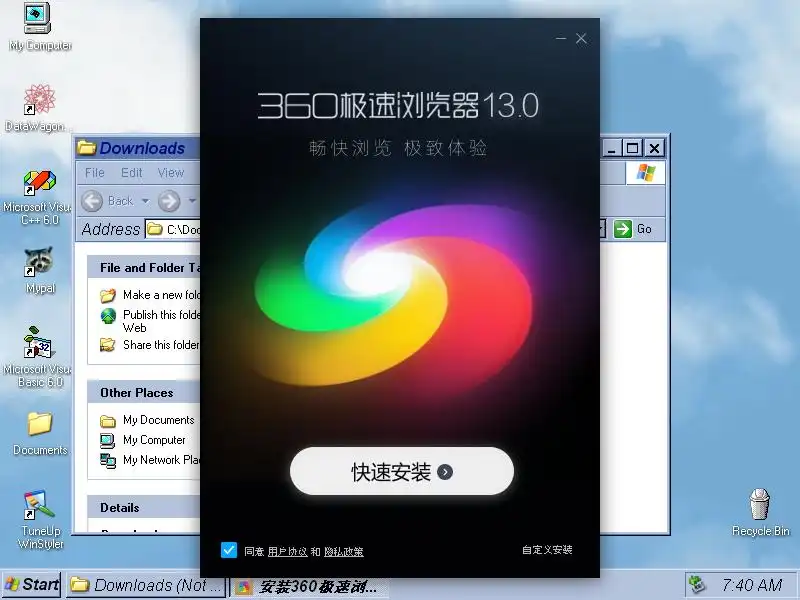
Task: Click the green Go button
Action: (x=633, y=229)
